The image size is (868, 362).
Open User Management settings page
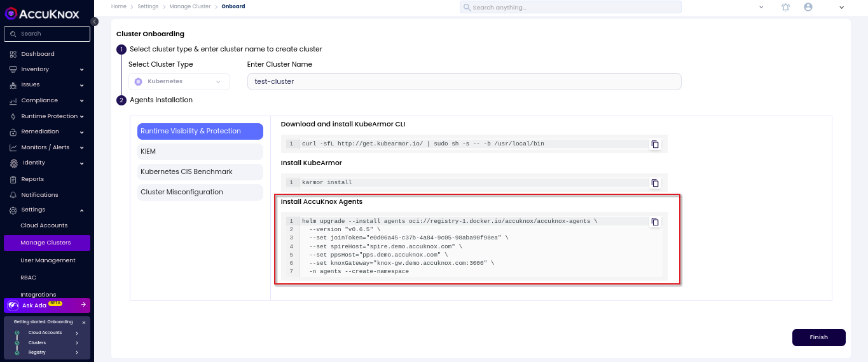coord(48,260)
